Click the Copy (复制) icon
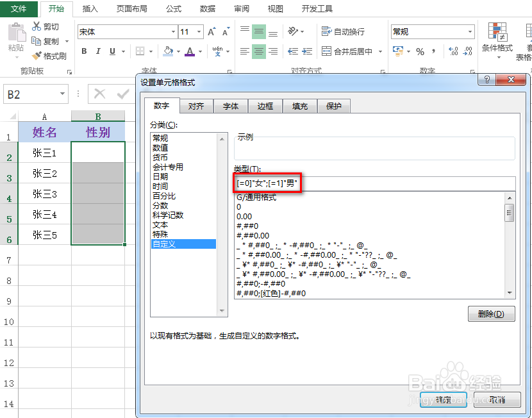532x418 pixels. [x=37, y=40]
